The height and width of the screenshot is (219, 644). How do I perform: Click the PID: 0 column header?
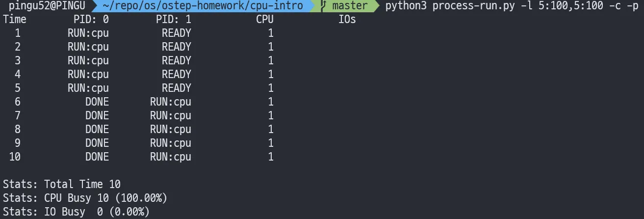pyautogui.click(x=91, y=20)
